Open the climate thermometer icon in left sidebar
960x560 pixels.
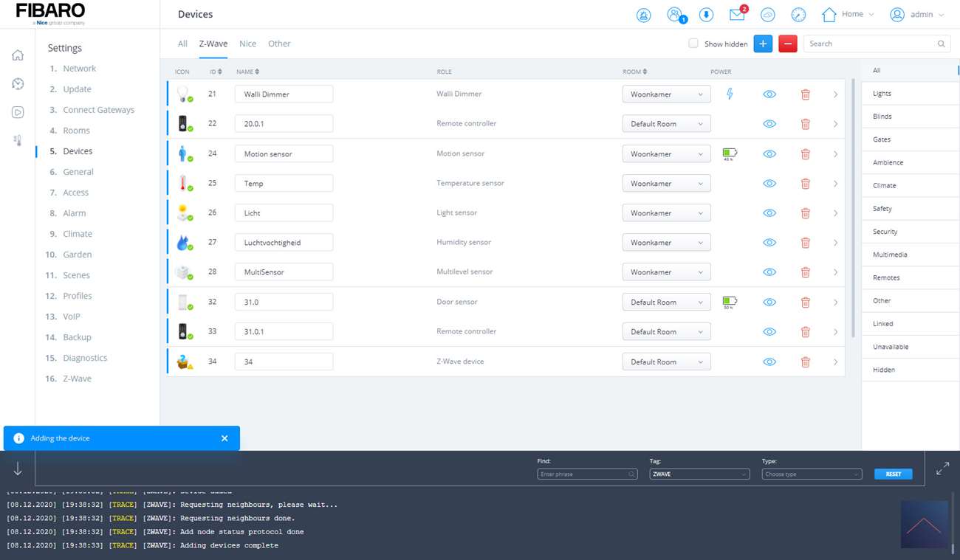tap(18, 140)
